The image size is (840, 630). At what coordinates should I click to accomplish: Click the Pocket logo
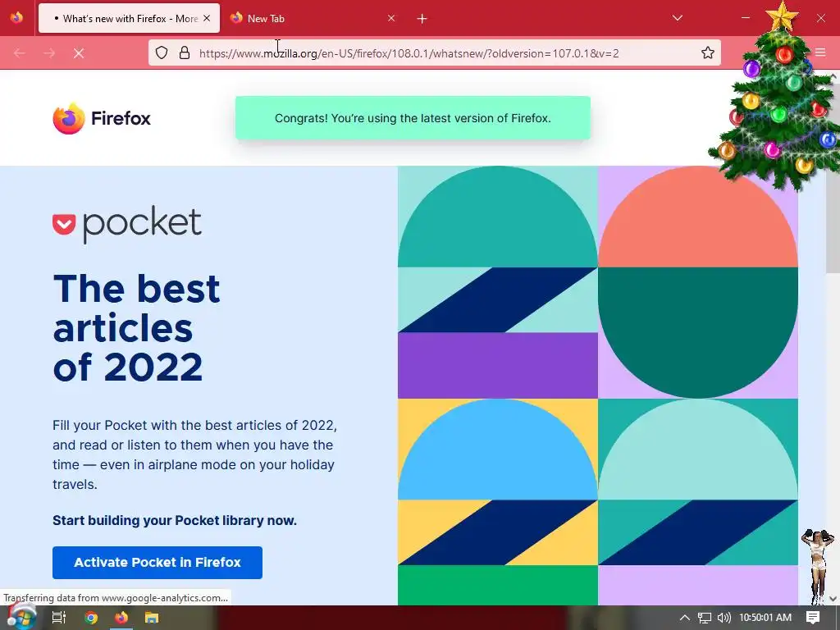pyautogui.click(x=127, y=223)
